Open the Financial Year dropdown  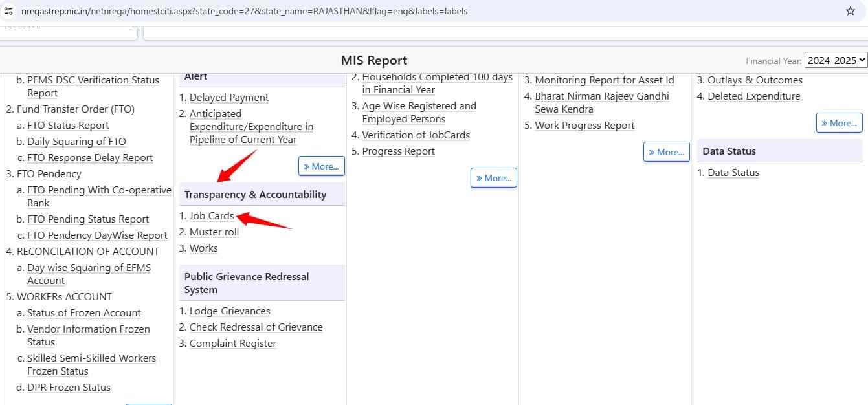(835, 60)
